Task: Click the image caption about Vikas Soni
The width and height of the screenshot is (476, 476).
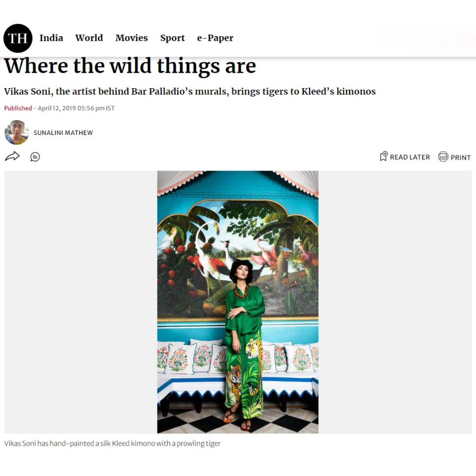Action: pyautogui.click(x=112, y=443)
